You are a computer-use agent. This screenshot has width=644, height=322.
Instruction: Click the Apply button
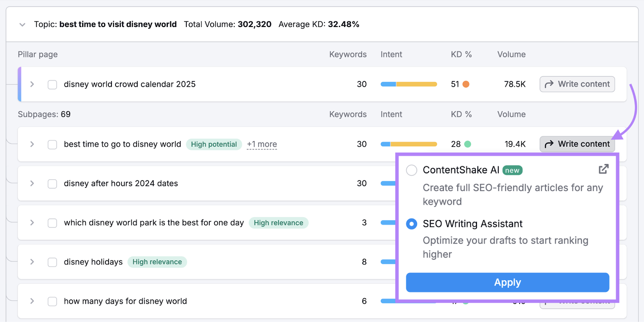point(508,283)
